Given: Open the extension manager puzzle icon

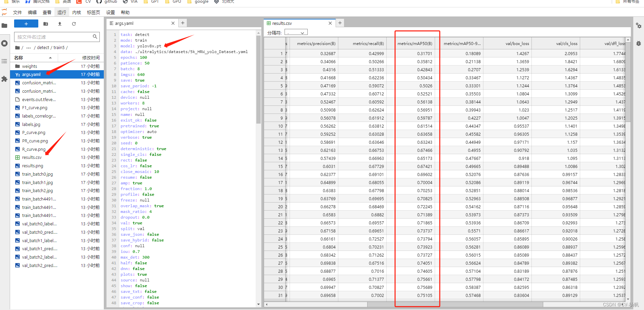Looking at the screenshot, I should pos(4,79).
